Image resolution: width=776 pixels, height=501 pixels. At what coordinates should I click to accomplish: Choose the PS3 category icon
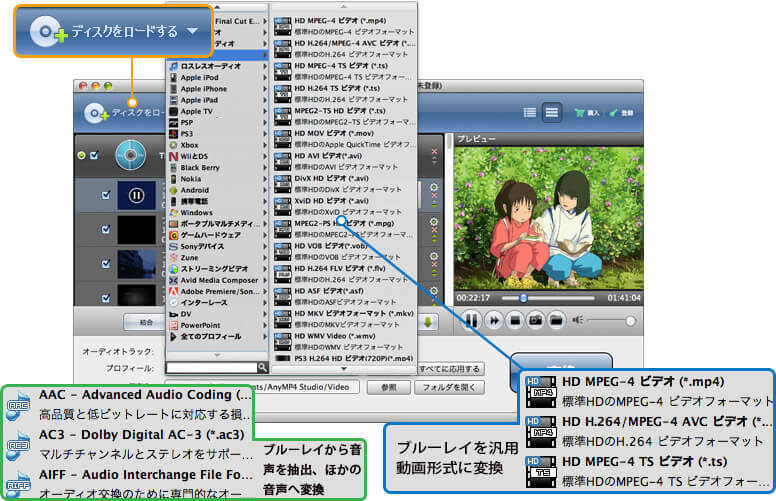tap(173, 134)
